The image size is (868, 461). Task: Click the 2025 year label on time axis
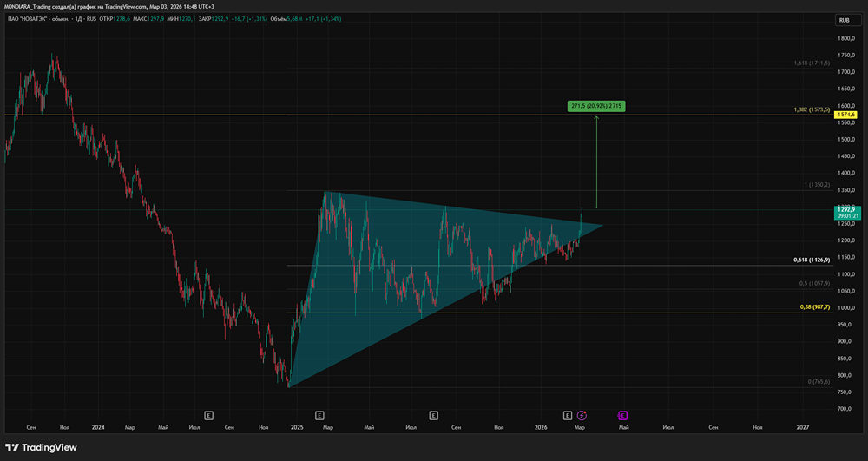(297, 427)
